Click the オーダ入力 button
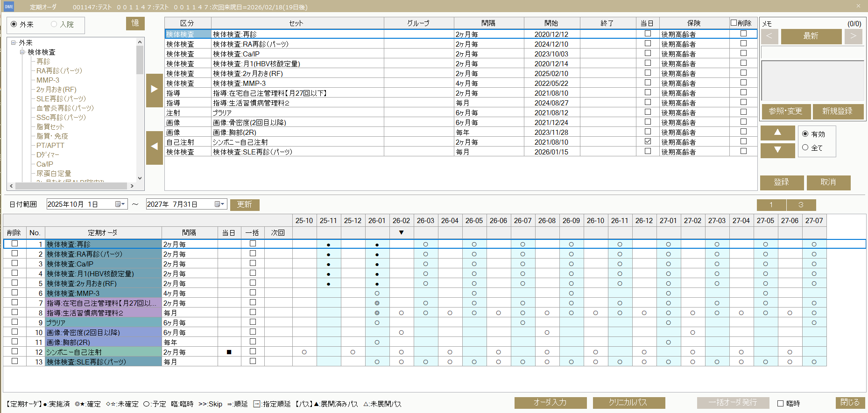The width and height of the screenshot is (868, 413). (550, 403)
